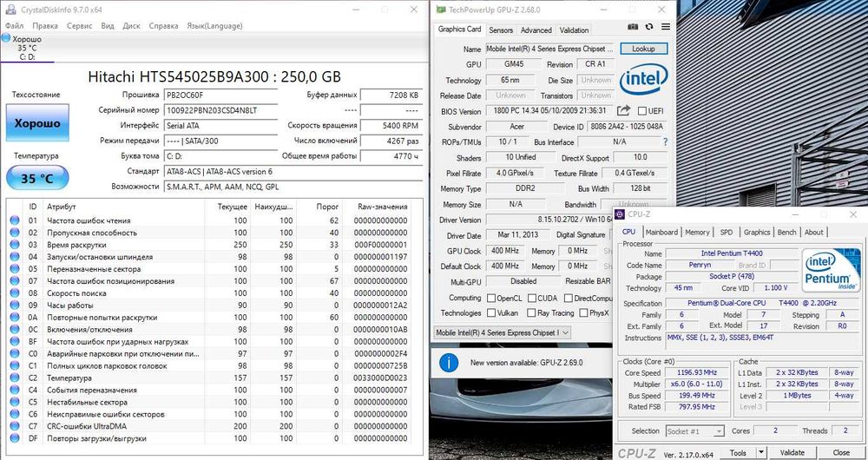The width and height of the screenshot is (868, 460).
Task: Click the firmware PB2OC60F field
Action: click(221, 95)
